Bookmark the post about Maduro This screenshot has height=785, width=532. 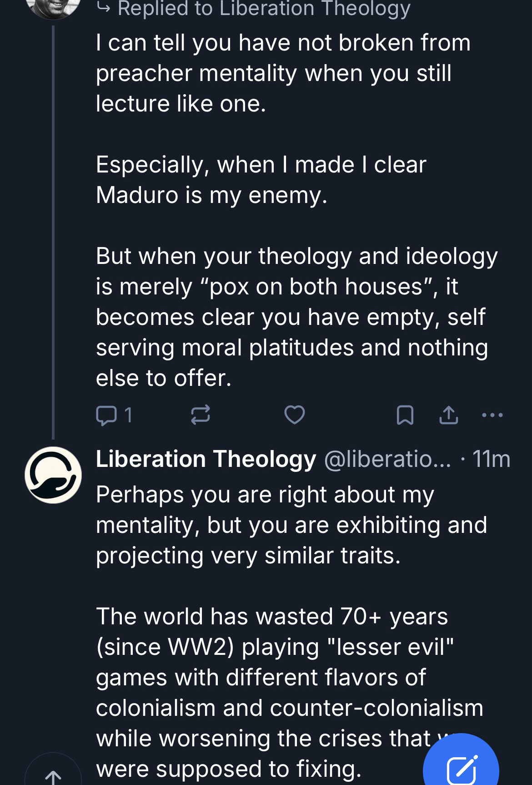(405, 415)
